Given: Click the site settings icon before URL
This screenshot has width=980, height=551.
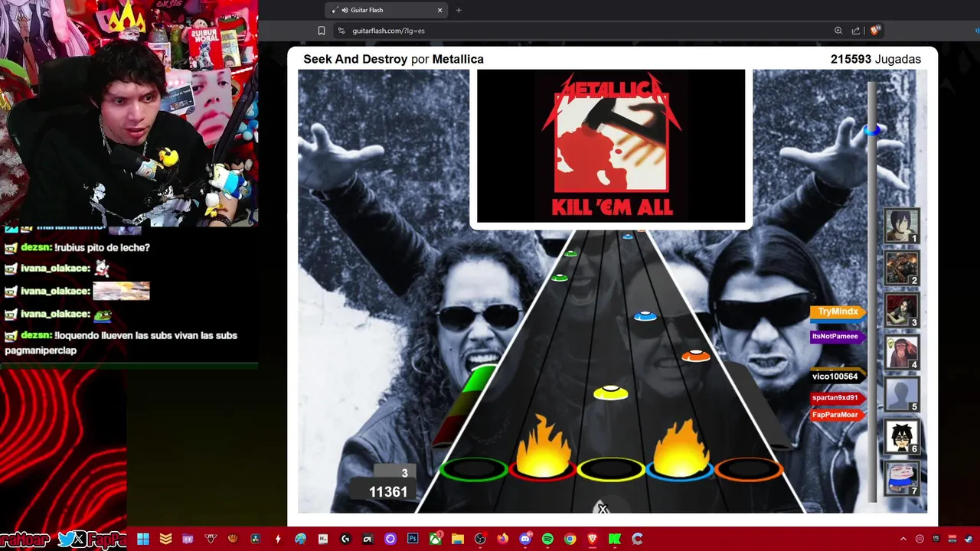Looking at the screenshot, I should [x=341, y=31].
